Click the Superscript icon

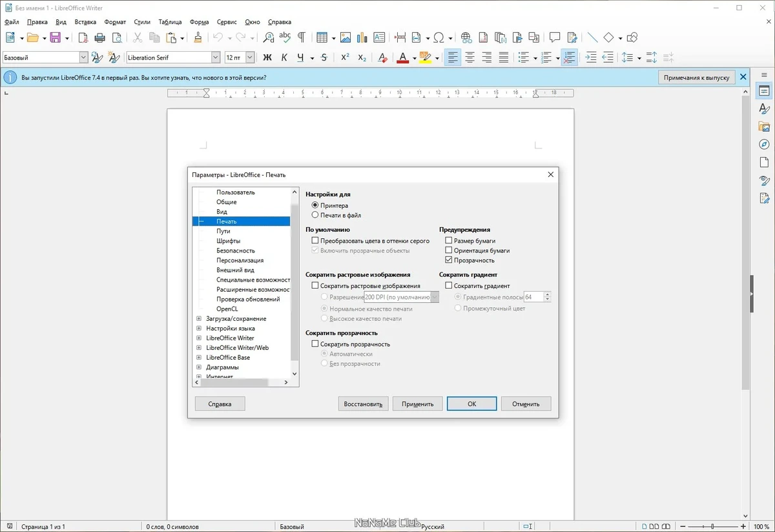coord(346,57)
